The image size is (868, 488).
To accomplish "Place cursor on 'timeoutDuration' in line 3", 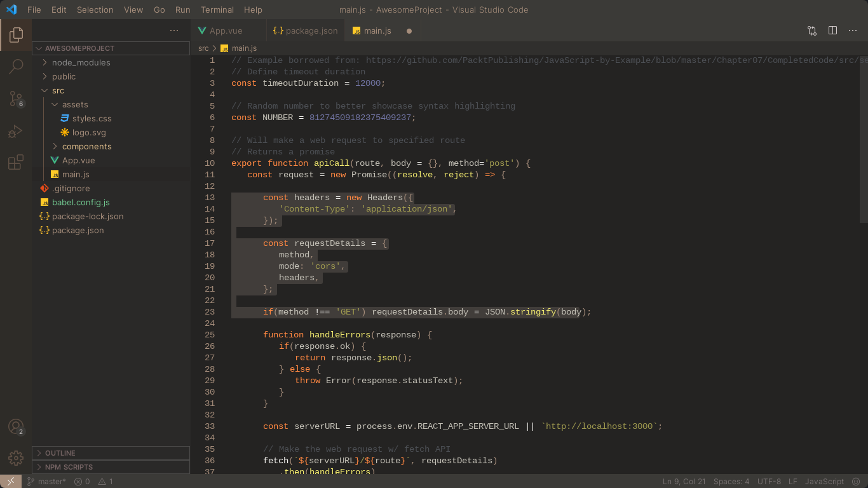I will coord(301,83).
